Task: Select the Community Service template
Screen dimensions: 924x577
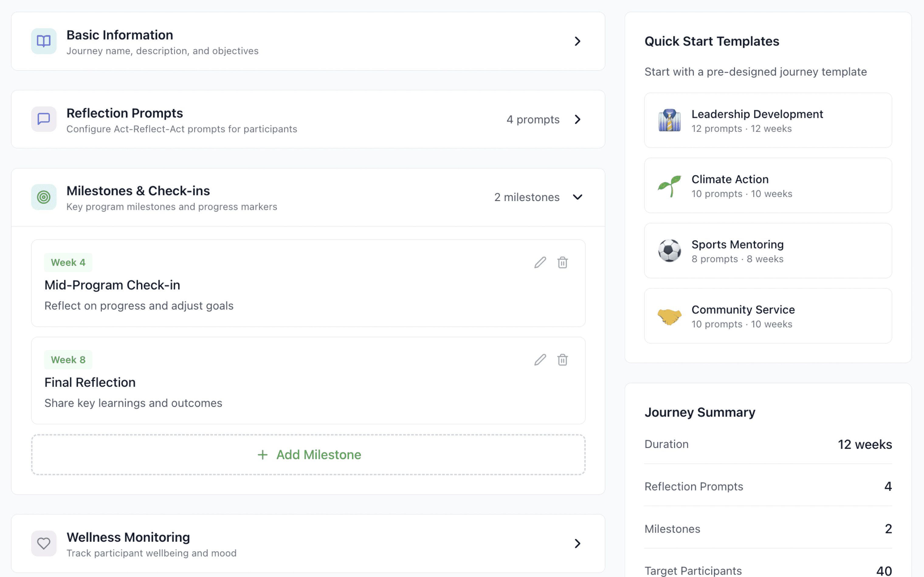Action: click(768, 316)
